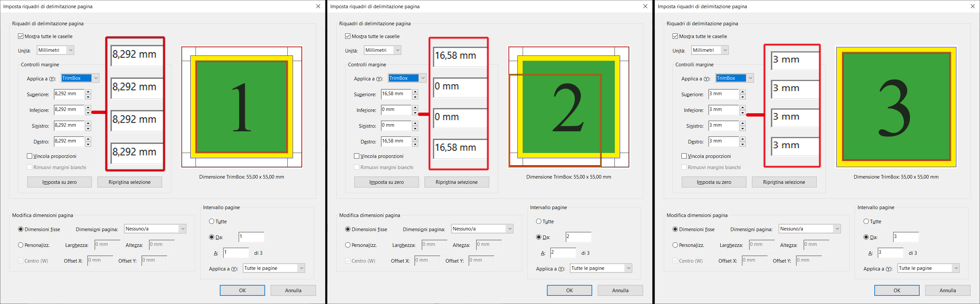The image size is (980, 304).
Task: Uncheck Mostra tutte le caselle in first dialog
Action: (x=21, y=36)
